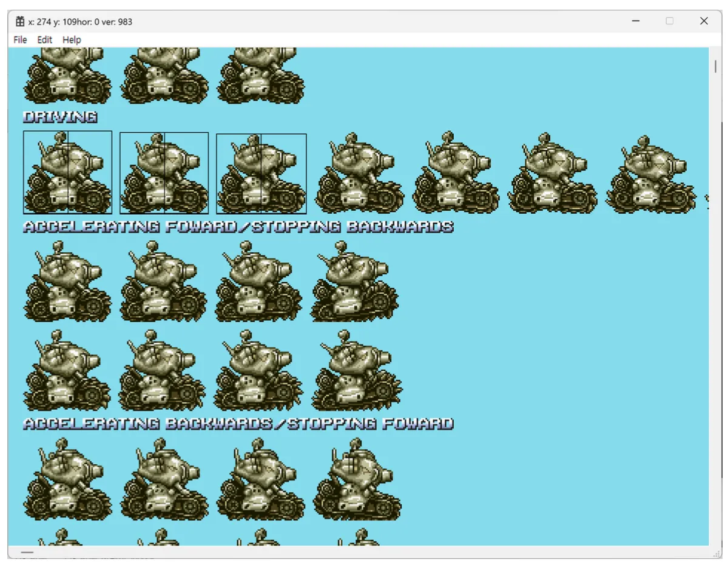Click the application icon in the title bar
Screen dimensions: 728x562
(x=20, y=21)
